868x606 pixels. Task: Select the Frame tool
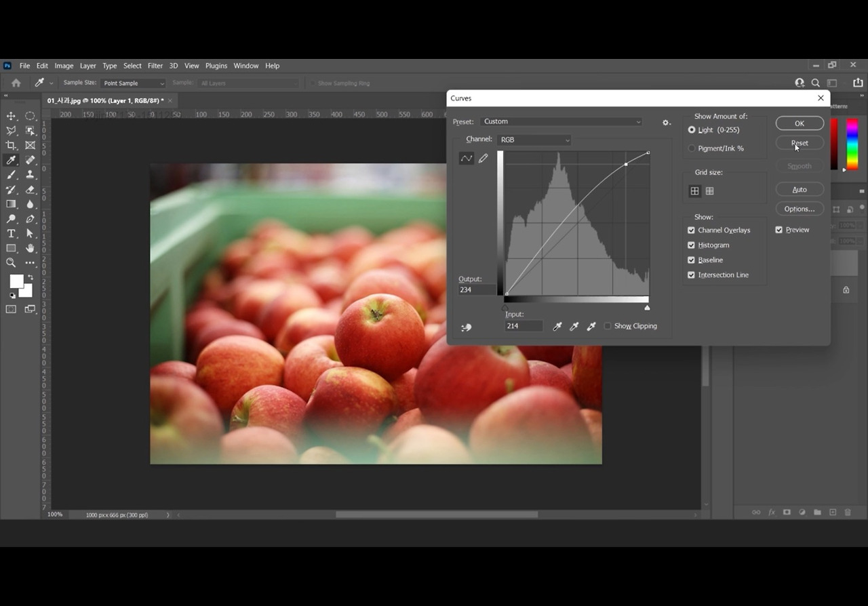(x=31, y=146)
